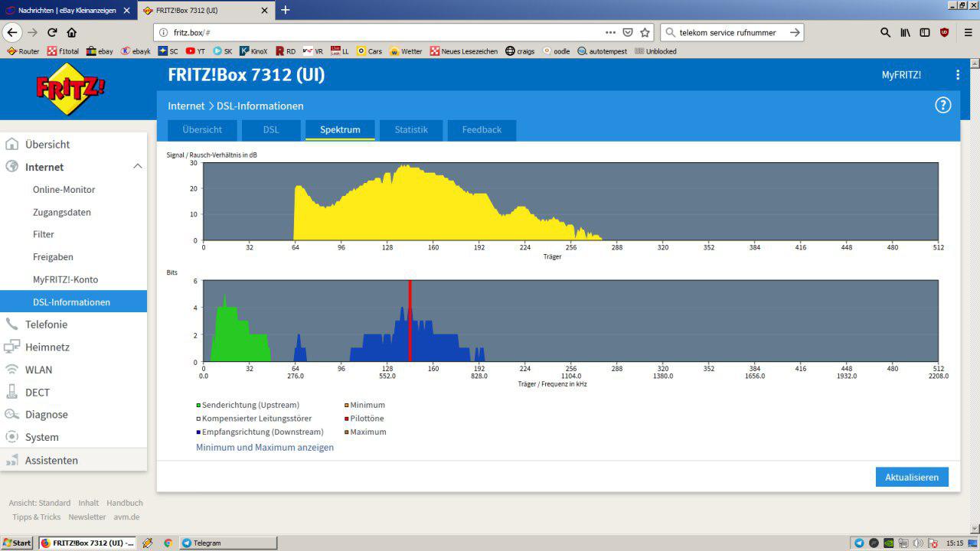
Task: Open Zugangsdaten in the sidebar
Action: [x=62, y=212]
